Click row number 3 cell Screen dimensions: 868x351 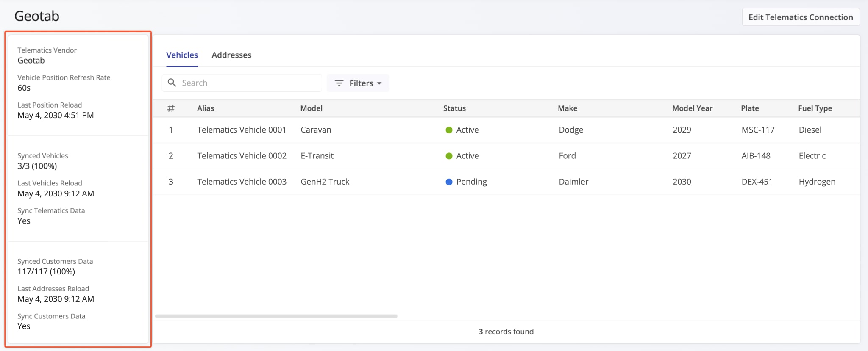(171, 182)
